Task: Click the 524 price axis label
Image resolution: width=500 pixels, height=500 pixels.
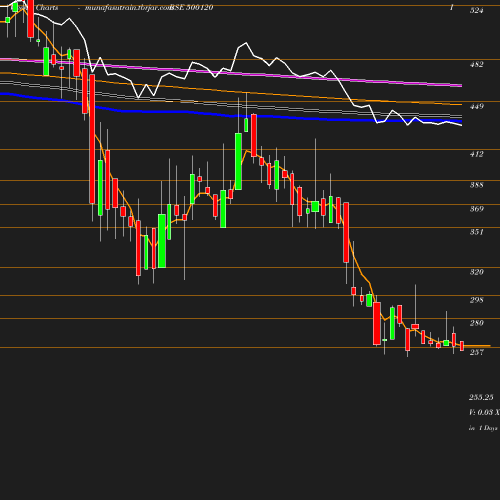Action: [x=476, y=11]
